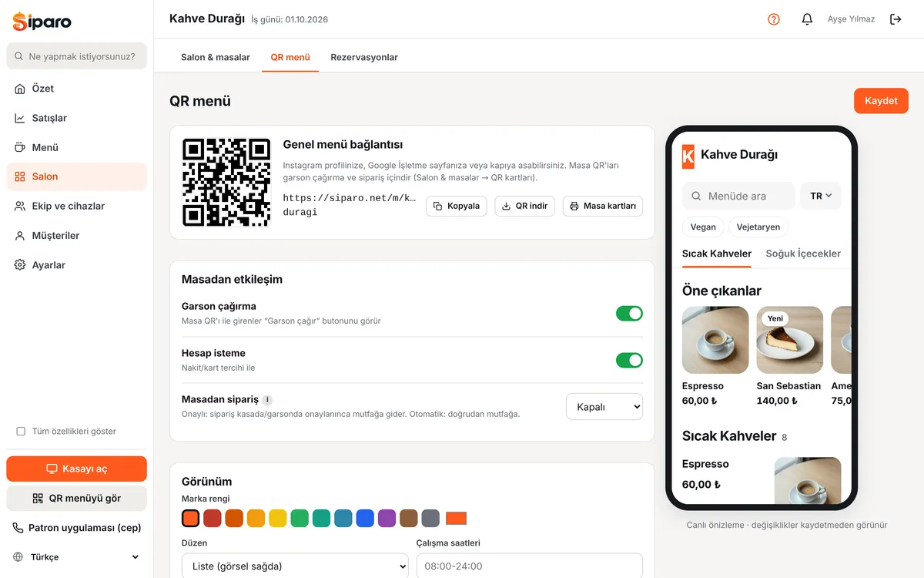Open the Düzen layout dropdown
Image resolution: width=924 pixels, height=578 pixels.
pyautogui.click(x=295, y=566)
